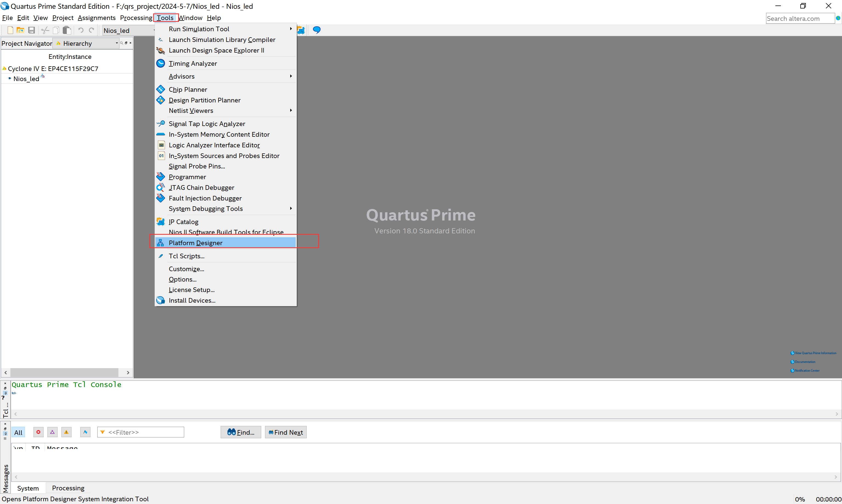The width and height of the screenshot is (842, 504).
Task: Open Signal Tap Logic Analyzer
Action: tap(207, 124)
